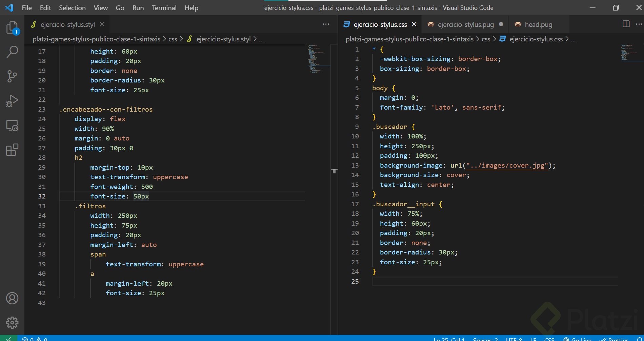Open the Manage gear settings icon
Image resolution: width=644 pixels, height=341 pixels.
(x=12, y=323)
